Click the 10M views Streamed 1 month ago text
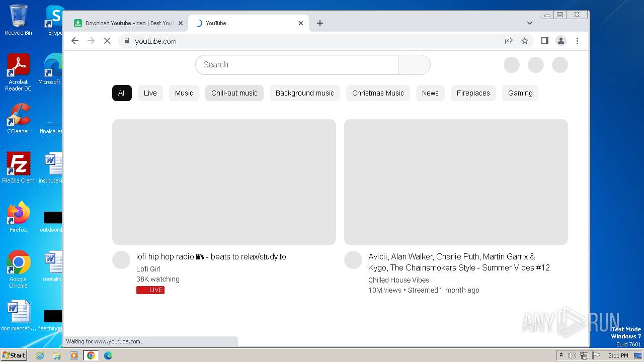Screen dimensions: 644x362 424,290
